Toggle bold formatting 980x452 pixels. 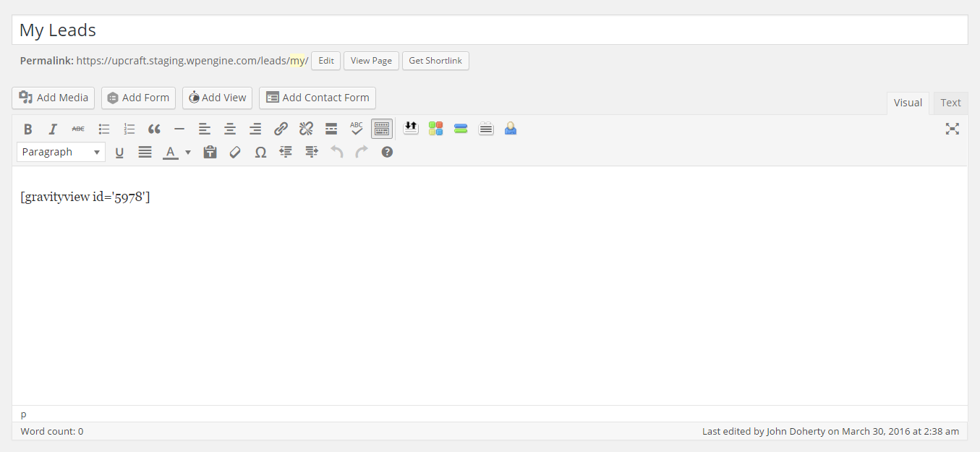28,129
